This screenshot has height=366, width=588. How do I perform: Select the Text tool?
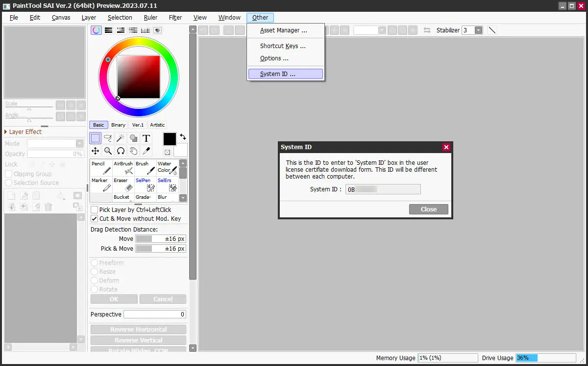(146, 138)
